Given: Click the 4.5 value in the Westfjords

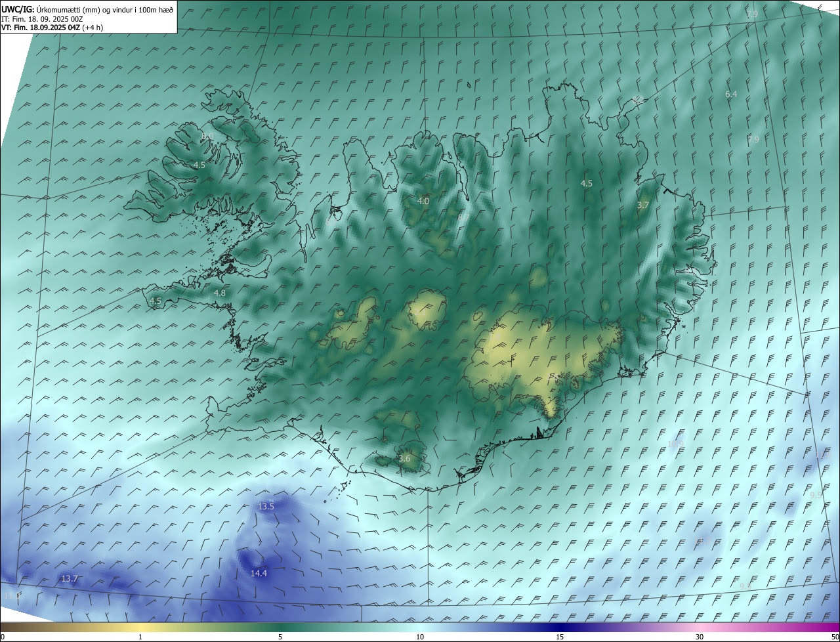Looking at the screenshot, I should coord(199,165).
